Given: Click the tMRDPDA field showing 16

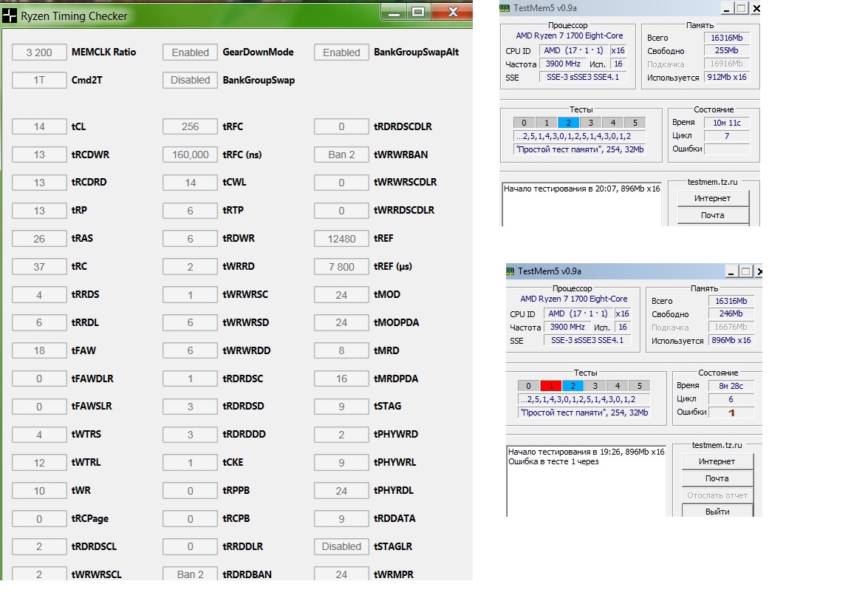Looking at the screenshot, I should [341, 379].
